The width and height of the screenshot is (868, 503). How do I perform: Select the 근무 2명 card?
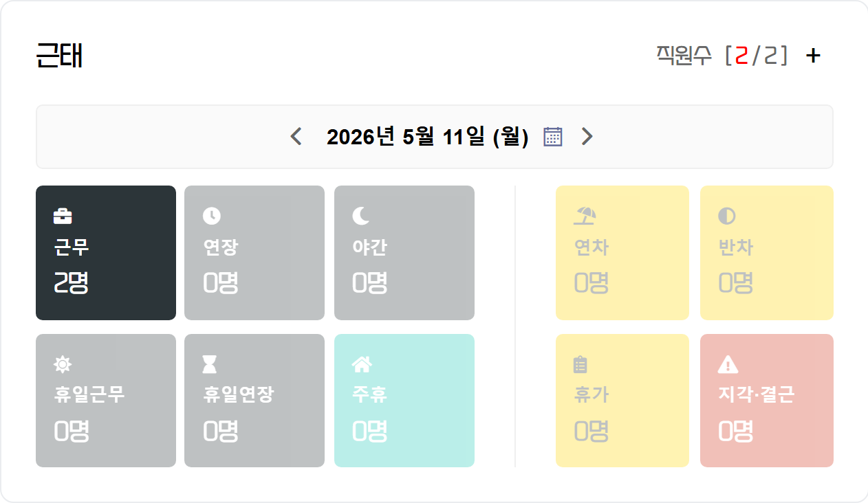tap(106, 253)
